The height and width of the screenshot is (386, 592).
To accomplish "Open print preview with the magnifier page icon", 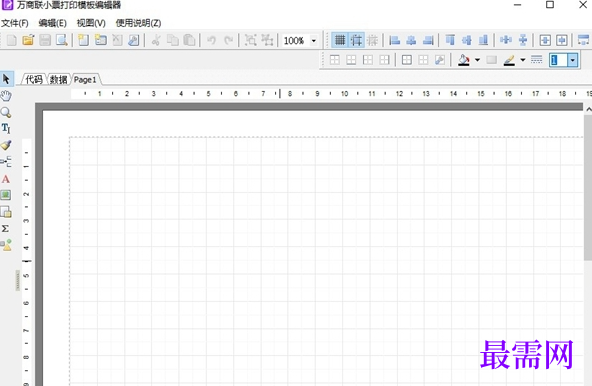I will tap(62, 40).
